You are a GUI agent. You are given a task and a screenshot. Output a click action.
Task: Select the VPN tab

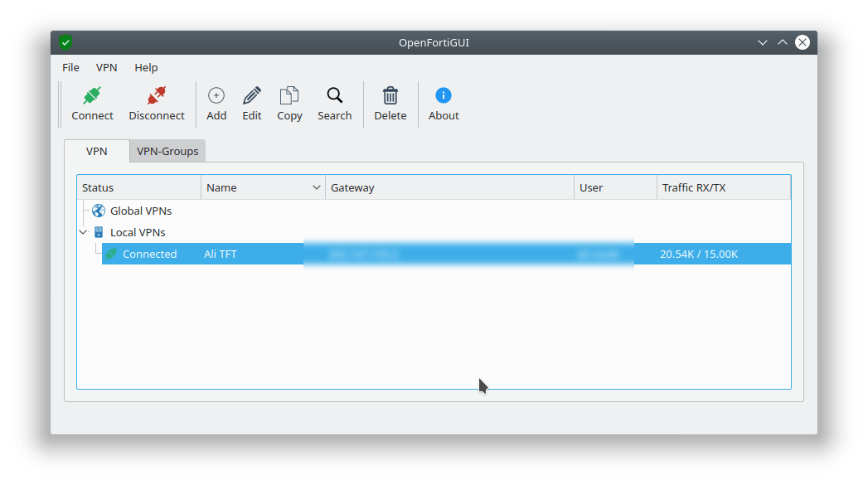tap(96, 152)
